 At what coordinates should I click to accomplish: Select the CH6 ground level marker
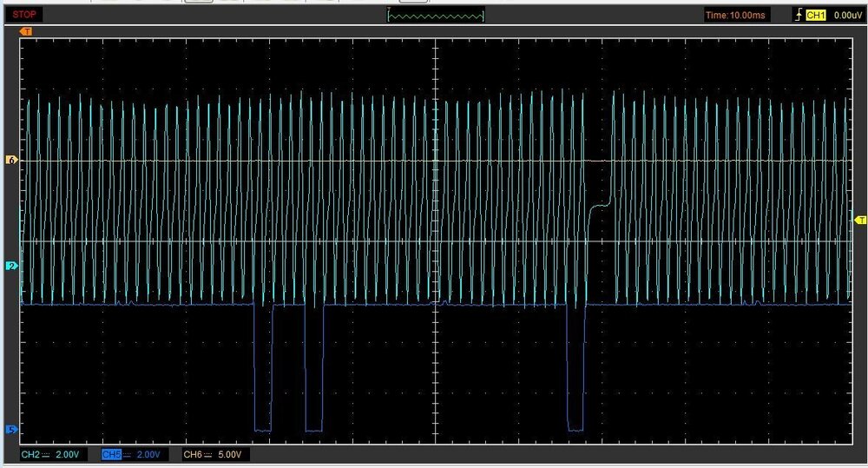(x=12, y=161)
